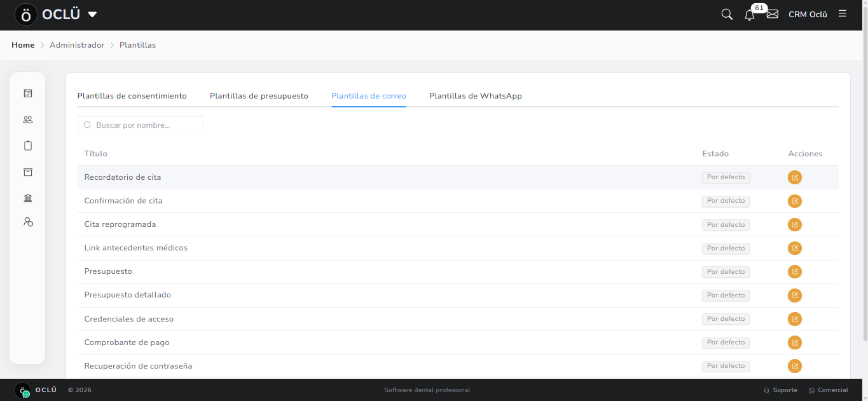Switch to Plantillas de presupuesto tab
This screenshot has width=868, height=401.
(x=259, y=96)
